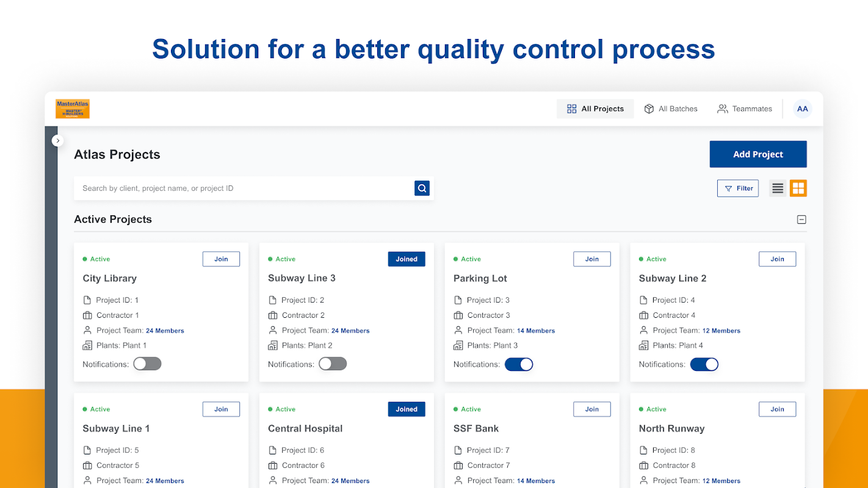Click the document icon beside Project ID: 3
868x488 pixels.
point(458,300)
